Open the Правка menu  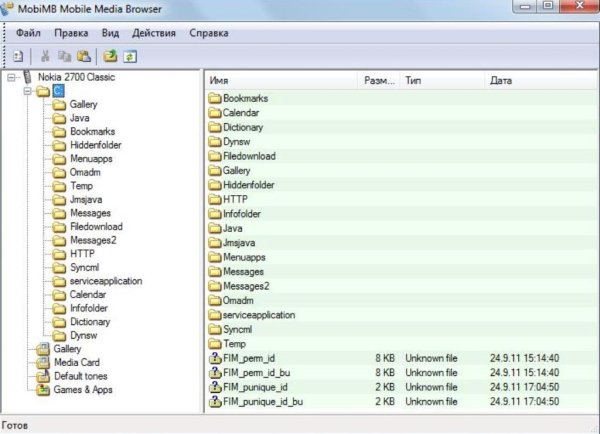[71, 33]
